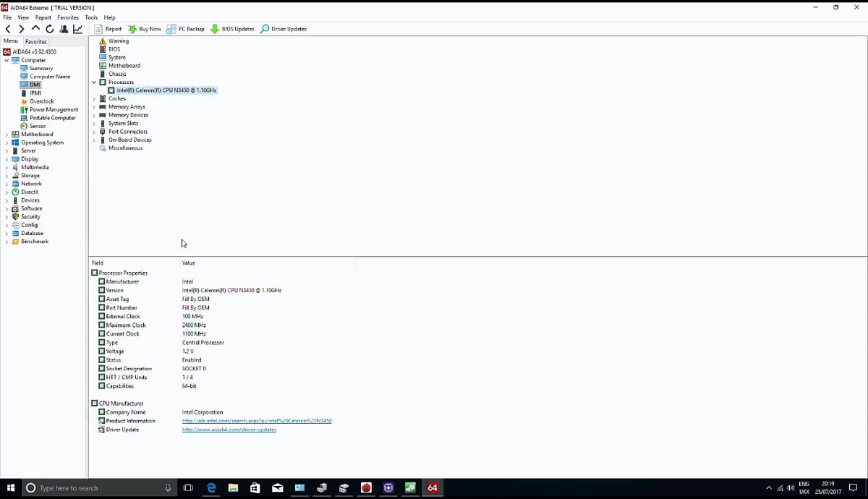
Task: Collapse the Processors node in DMI list
Action: click(94, 82)
